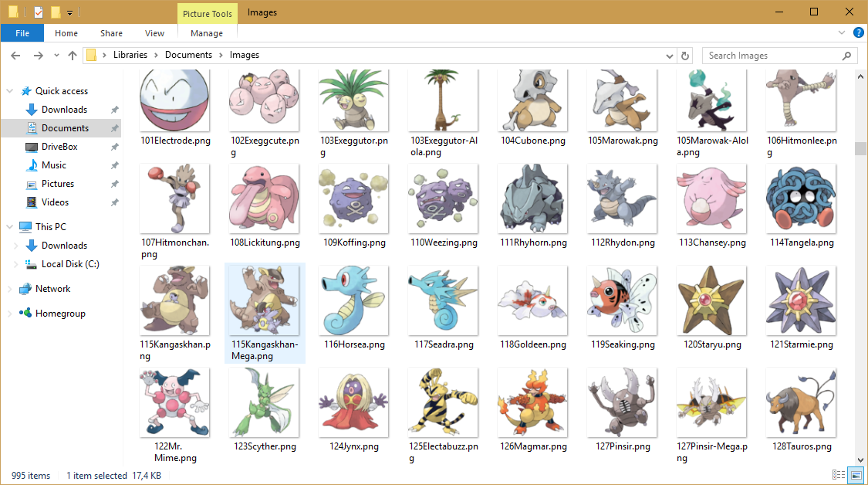Viewport: 868px width, 485px height.
Task: Click the new folder quick access toolbar icon
Action: pos(56,12)
